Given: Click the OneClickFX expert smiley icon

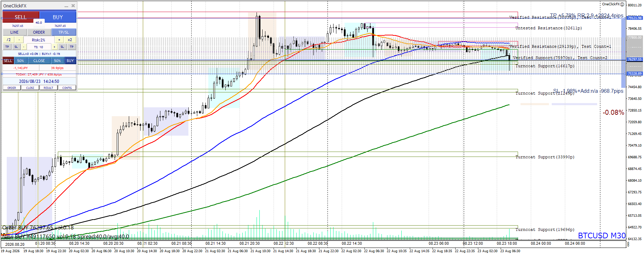Looking at the screenshot, I should pos(622,4).
